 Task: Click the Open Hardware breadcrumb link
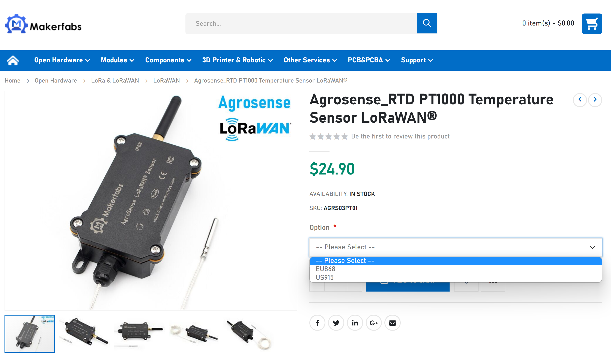click(x=56, y=81)
